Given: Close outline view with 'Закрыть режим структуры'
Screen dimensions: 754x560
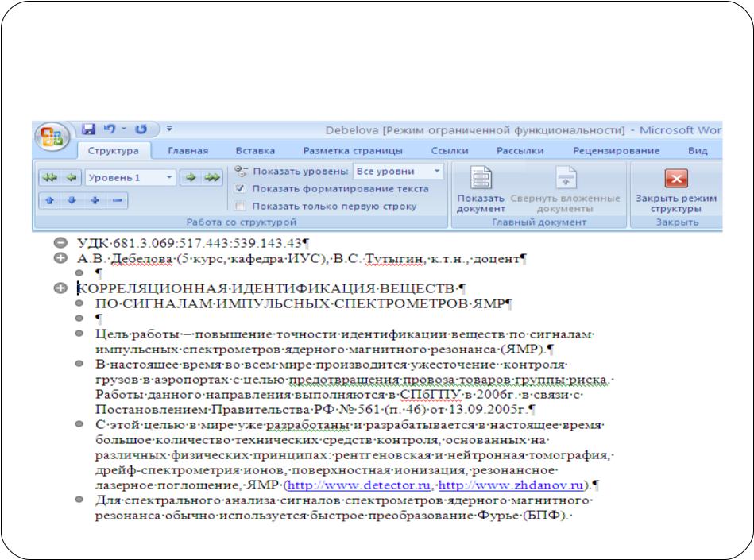Looking at the screenshot, I should (676, 191).
